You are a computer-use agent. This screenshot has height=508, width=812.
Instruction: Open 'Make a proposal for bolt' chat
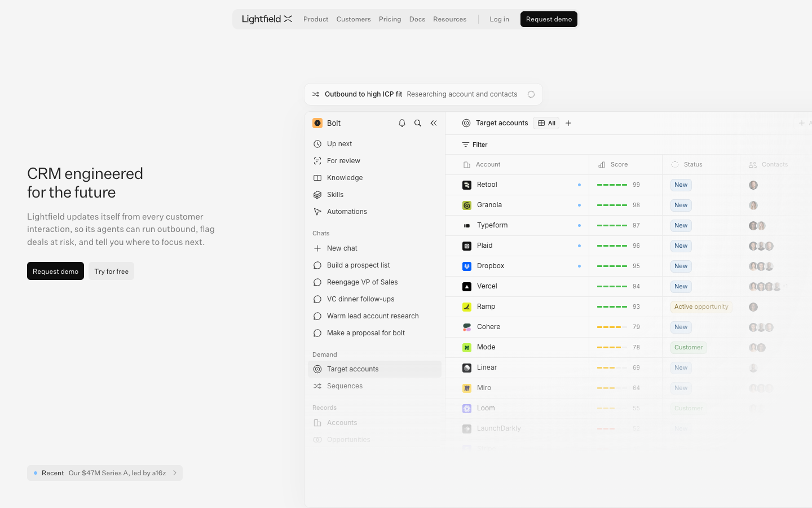tap(374, 333)
